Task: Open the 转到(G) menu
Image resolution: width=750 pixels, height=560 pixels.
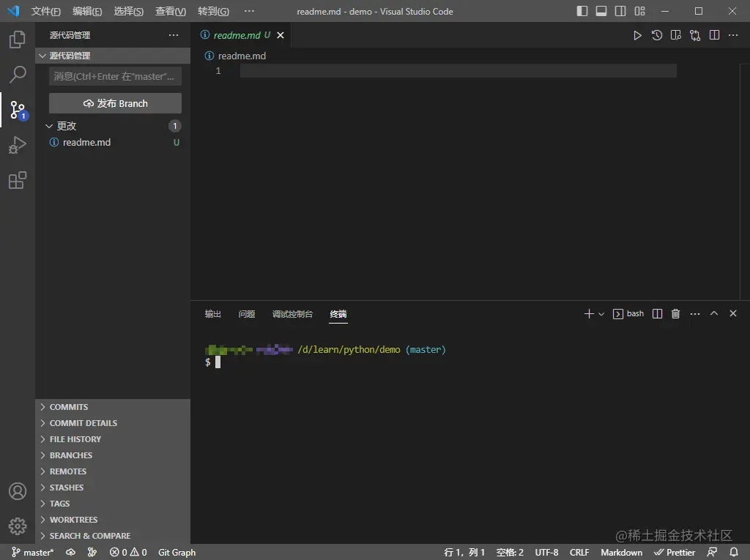Action: point(213,12)
